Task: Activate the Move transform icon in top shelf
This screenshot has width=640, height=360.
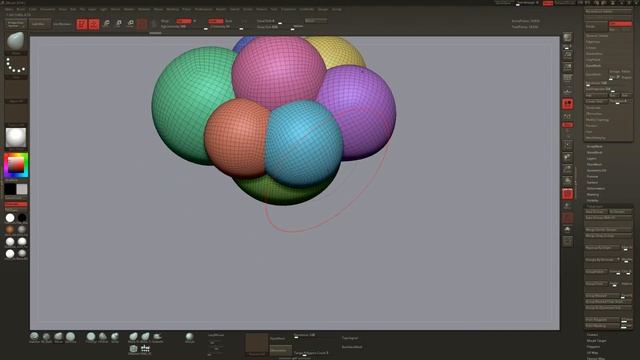Action: (x=106, y=24)
